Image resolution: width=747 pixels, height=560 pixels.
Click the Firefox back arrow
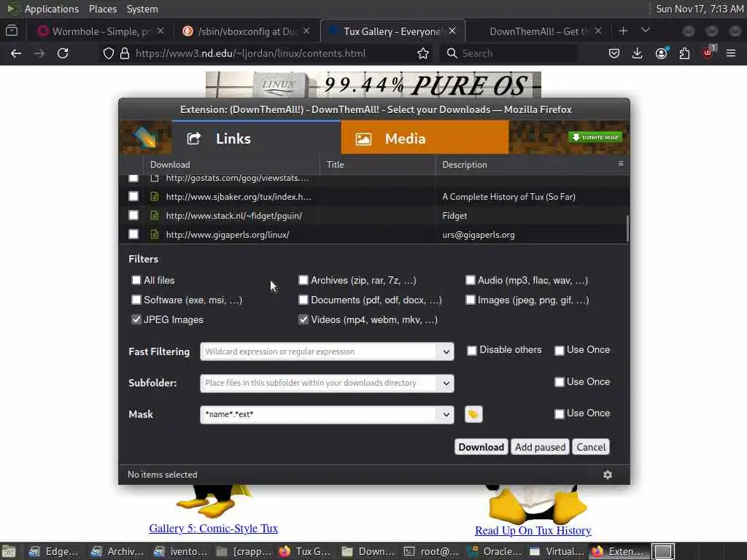click(x=16, y=53)
